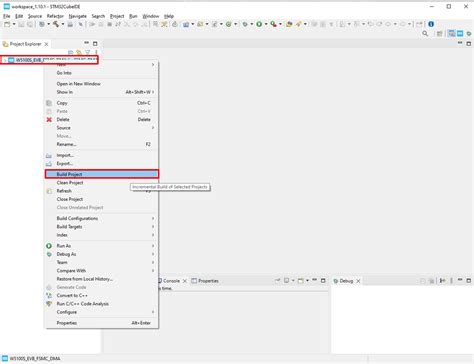This screenshot has width=474, height=364.
Task: Open Project Explorer View Menu icon
Action: point(96,52)
